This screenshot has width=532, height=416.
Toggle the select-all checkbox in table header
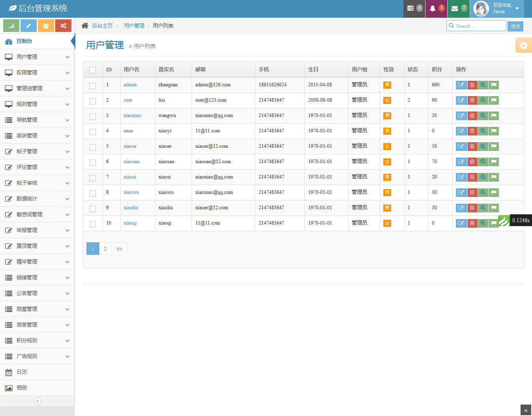click(93, 70)
